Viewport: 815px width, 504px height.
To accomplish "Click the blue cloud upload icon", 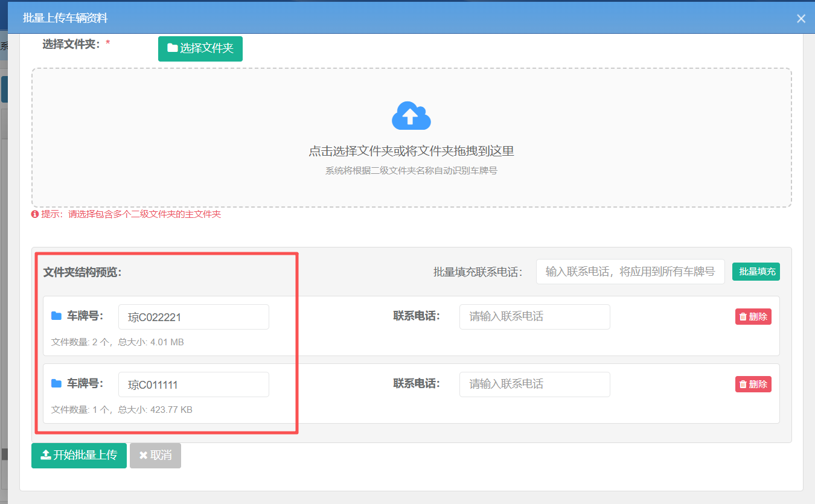I will (411, 115).
